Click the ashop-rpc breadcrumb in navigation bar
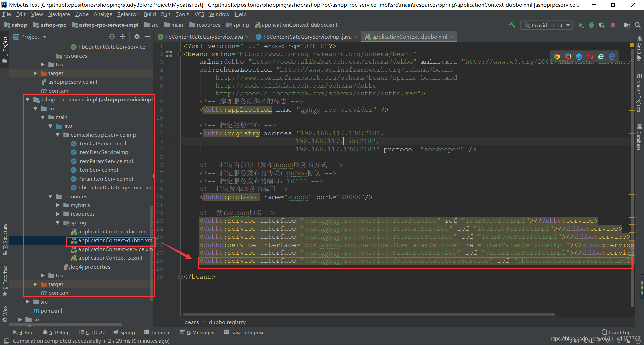Image resolution: width=644 pixels, height=345 pixels. [x=50, y=25]
